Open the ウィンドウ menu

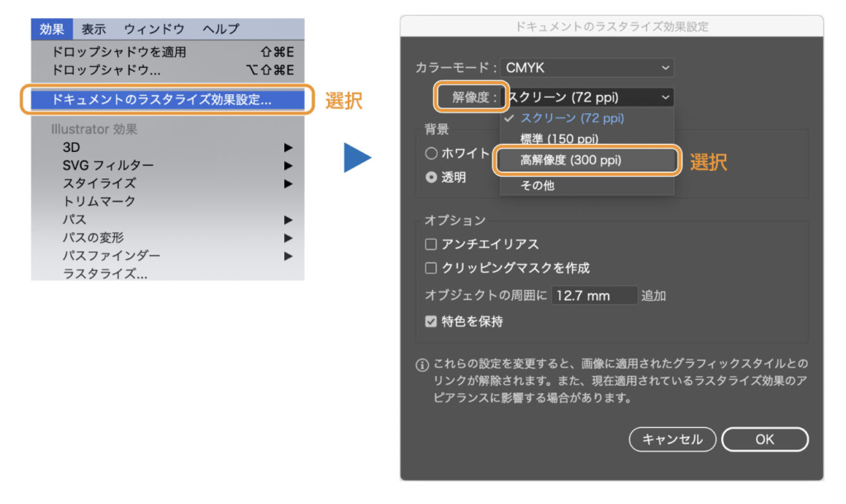154,29
